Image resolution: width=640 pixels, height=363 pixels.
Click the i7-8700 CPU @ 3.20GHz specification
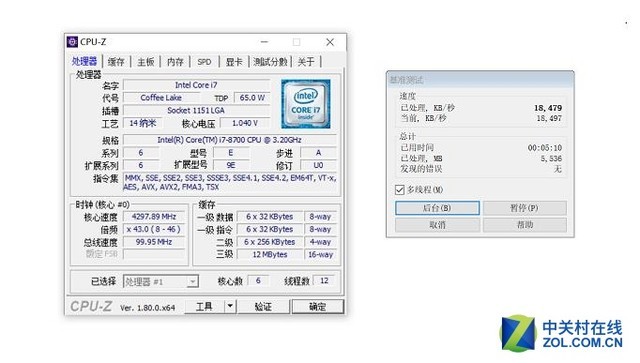(x=230, y=140)
